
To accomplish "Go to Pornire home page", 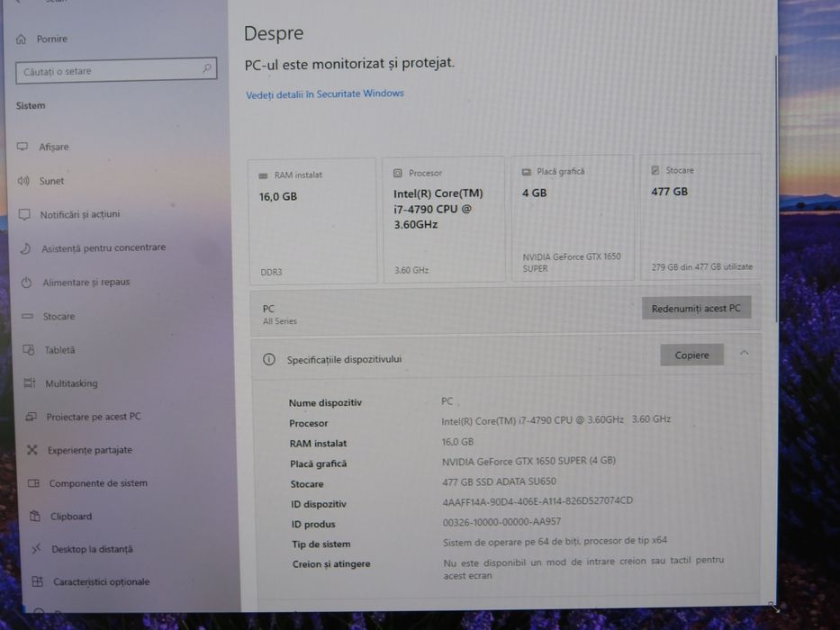I will 52,39.
